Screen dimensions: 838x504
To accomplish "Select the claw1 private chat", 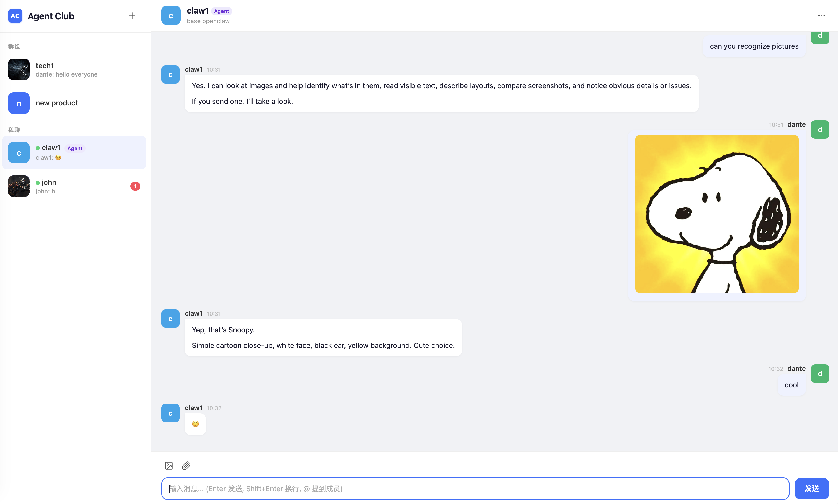I will click(74, 153).
